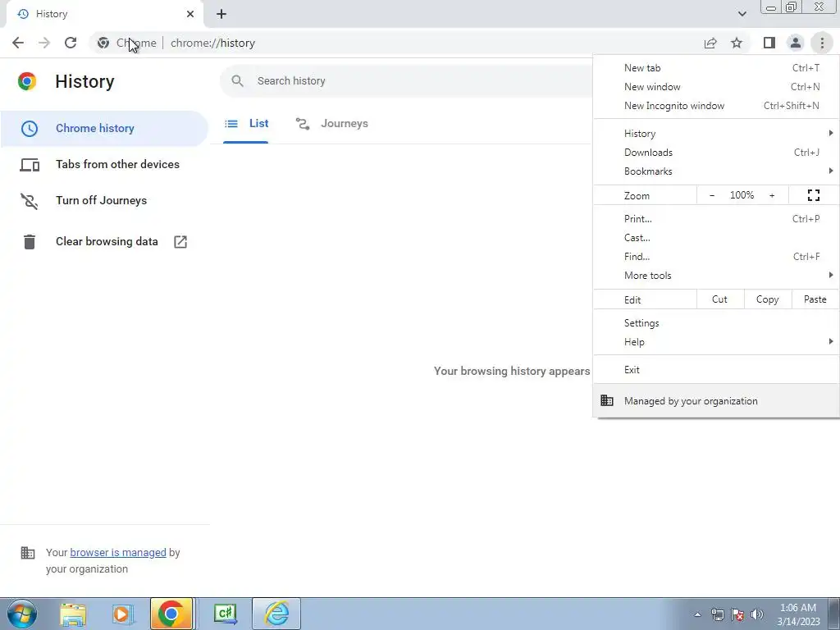Open the tab search chevron

742,14
